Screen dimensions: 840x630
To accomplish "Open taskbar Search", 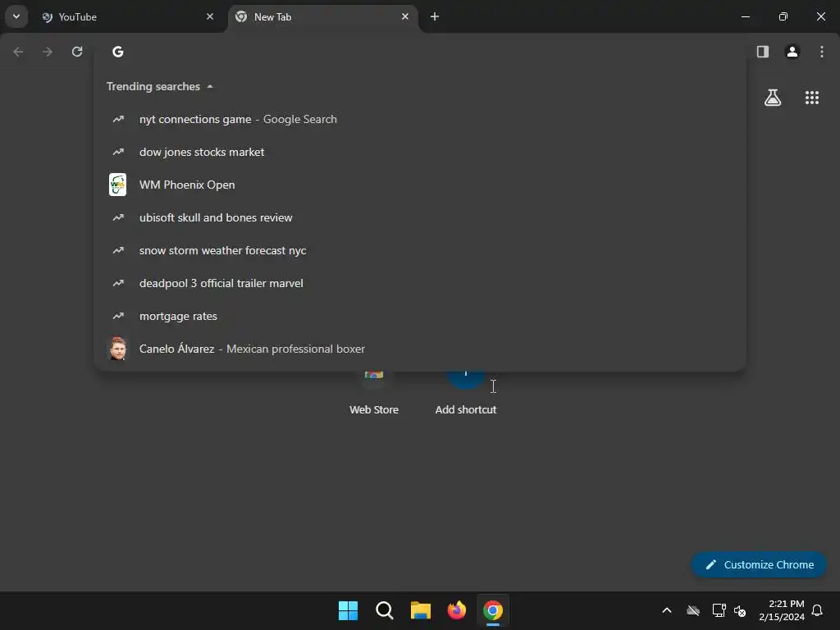I will point(385,610).
